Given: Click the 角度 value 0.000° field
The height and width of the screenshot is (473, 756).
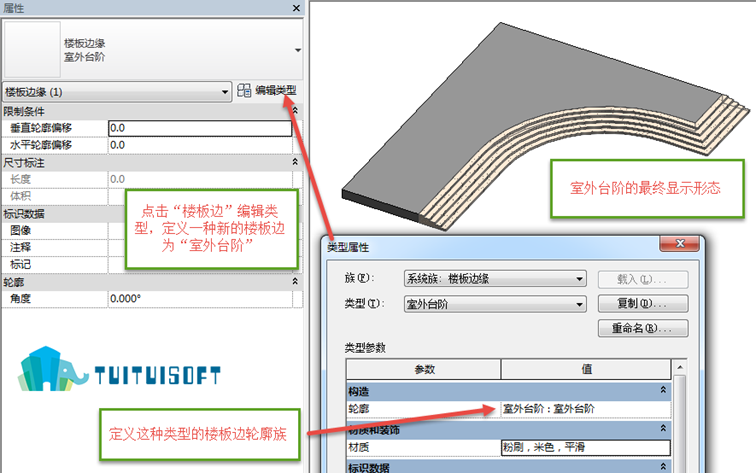Looking at the screenshot, I should (x=200, y=299).
